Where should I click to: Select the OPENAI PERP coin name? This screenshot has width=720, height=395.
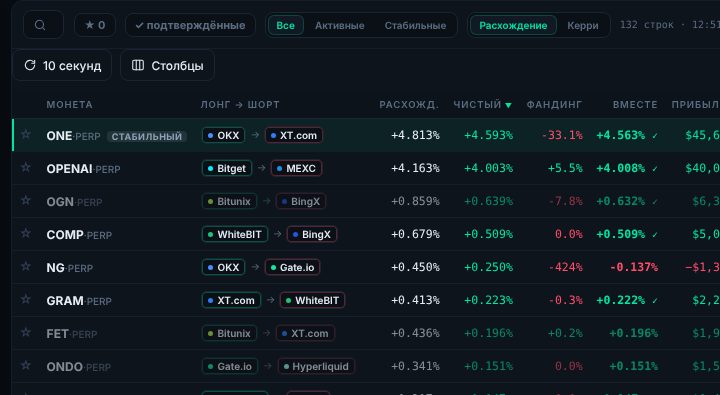tap(83, 169)
